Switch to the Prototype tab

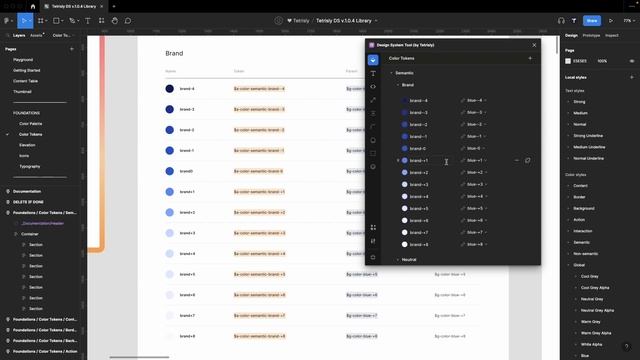(591, 36)
